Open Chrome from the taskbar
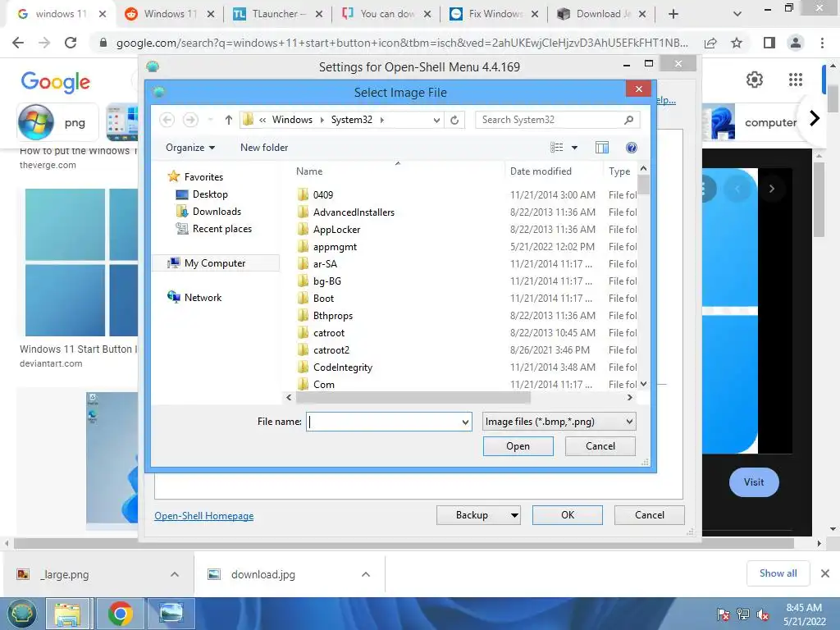This screenshot has width=840, height=630. 120,614
